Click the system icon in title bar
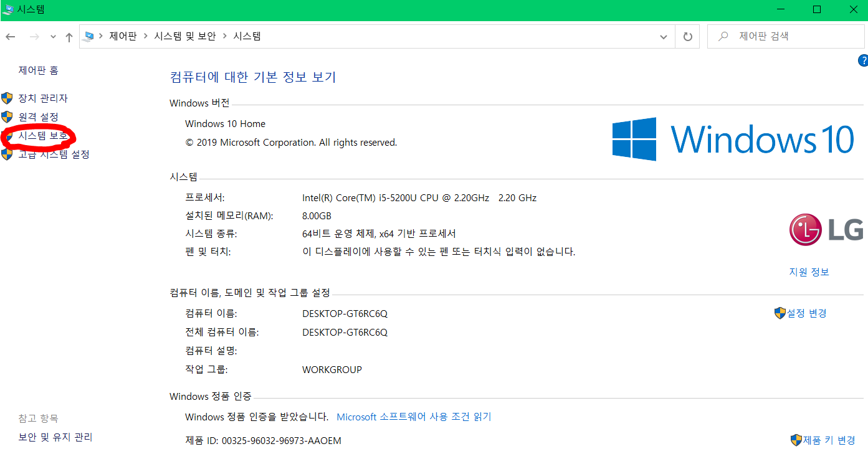This screenshot has height=454, width=868. click(x=8, y=9)
